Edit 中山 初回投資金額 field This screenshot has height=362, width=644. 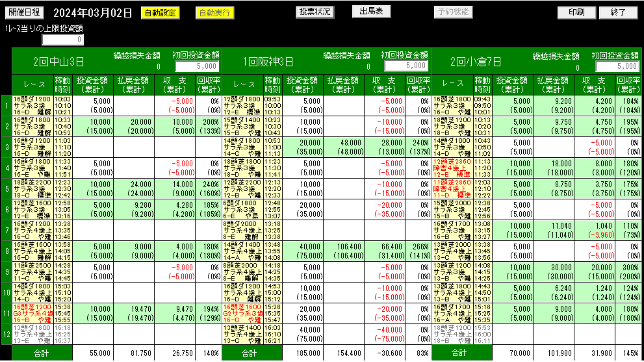coord(197,66)
